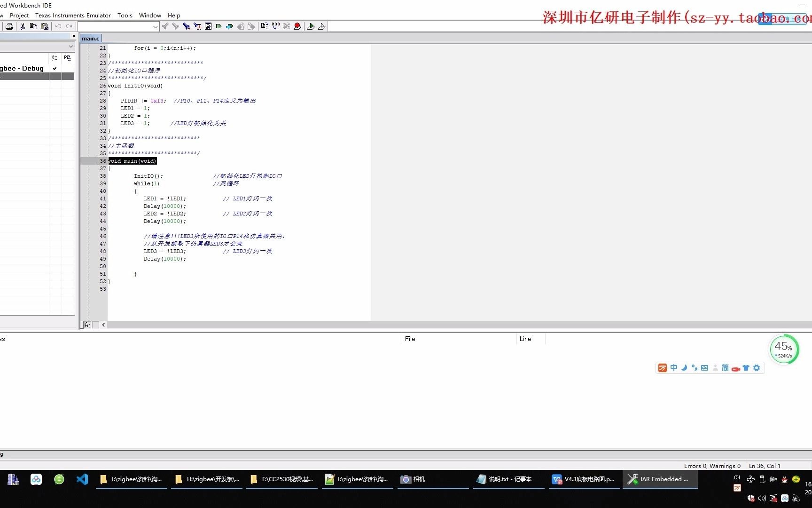This screenshot has height=508, width=812.
Task: Click the Make build icon
Action: pyautogui.click(x=275, y=26)
